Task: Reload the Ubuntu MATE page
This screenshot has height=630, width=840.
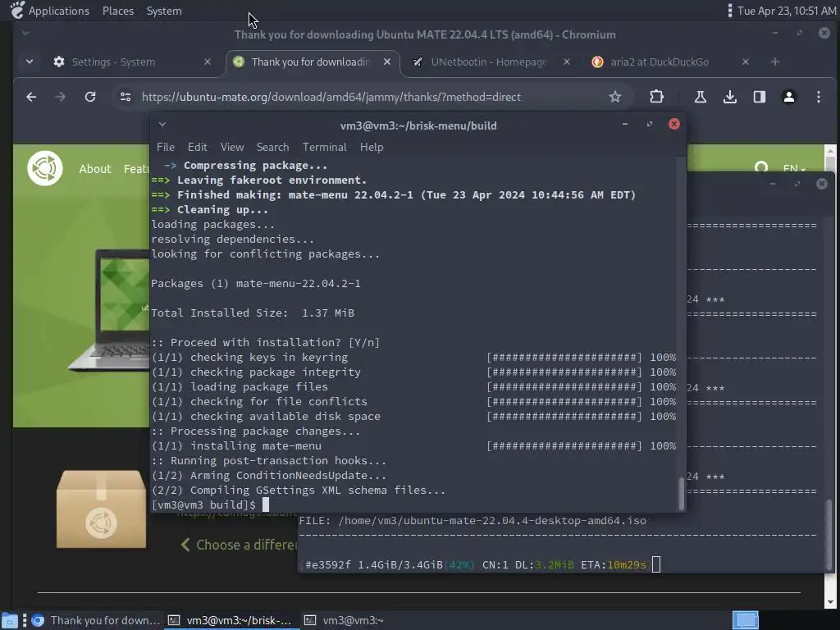Action: click(x=90, y=97)
